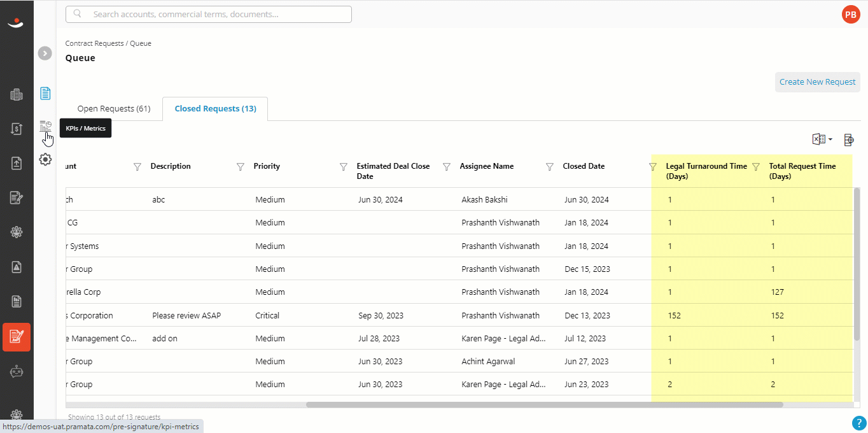This screenshot has height=433, width=868.
Task: Open the KPIs / Metrics icon
Action: tap(45, 126)
